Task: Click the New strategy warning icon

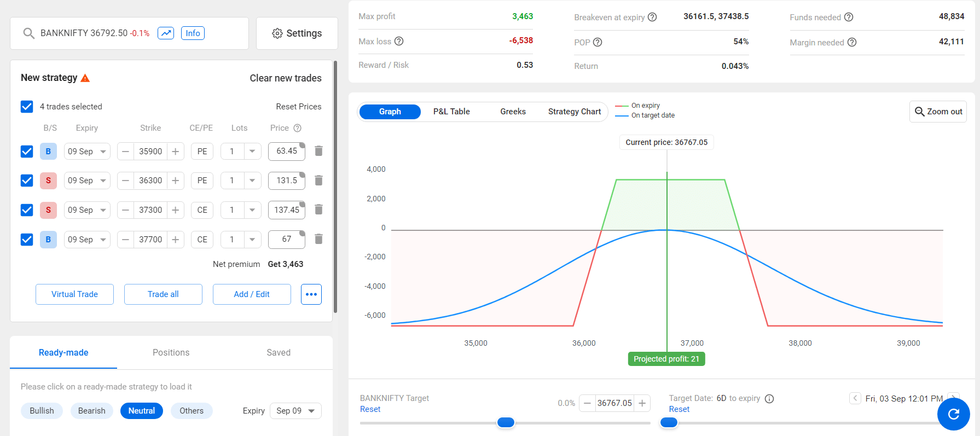Action: point(85,78)
